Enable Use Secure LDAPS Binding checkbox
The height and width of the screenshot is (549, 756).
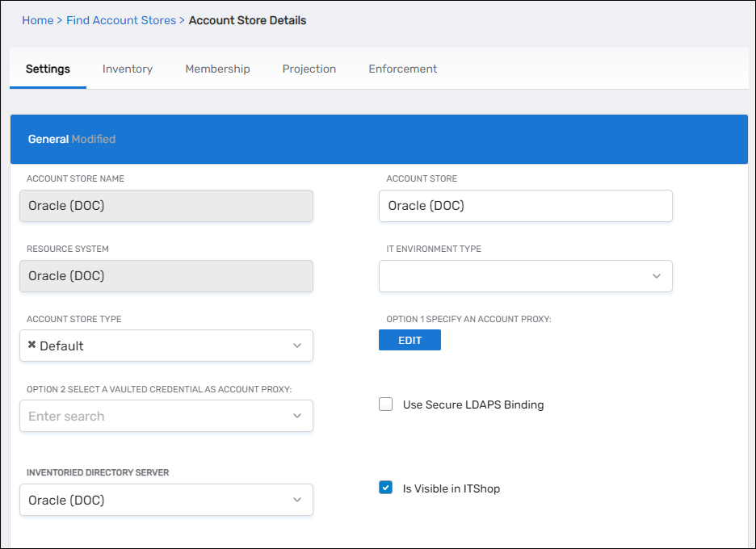386,404
